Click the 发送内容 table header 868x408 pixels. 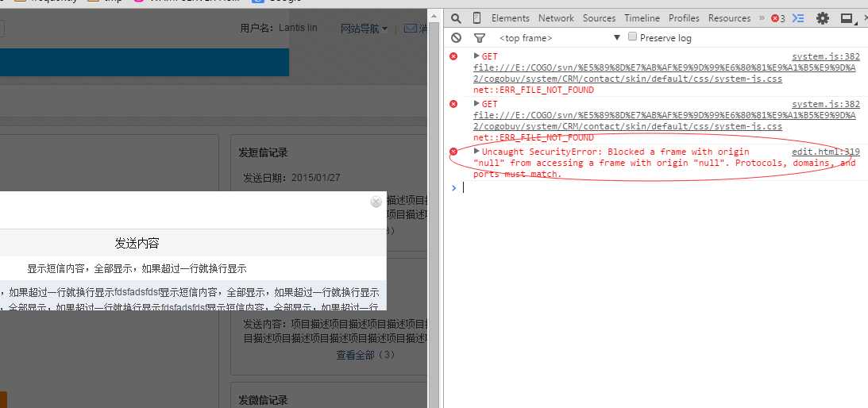(137, 242)
